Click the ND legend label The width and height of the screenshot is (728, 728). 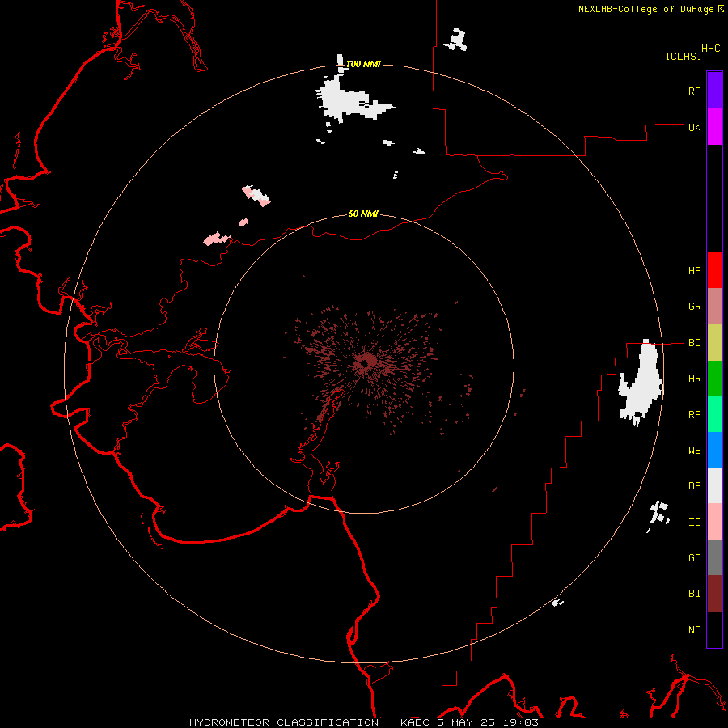pyautogui.click(x=694, y=629)
